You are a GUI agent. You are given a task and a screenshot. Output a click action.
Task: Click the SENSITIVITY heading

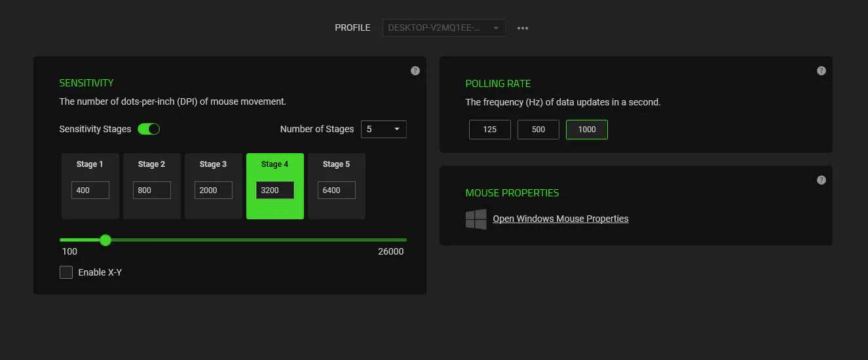(x=86, y=83)
